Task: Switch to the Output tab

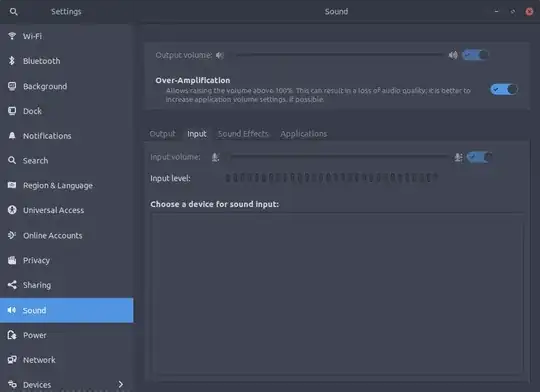Action: pos(162,134)
